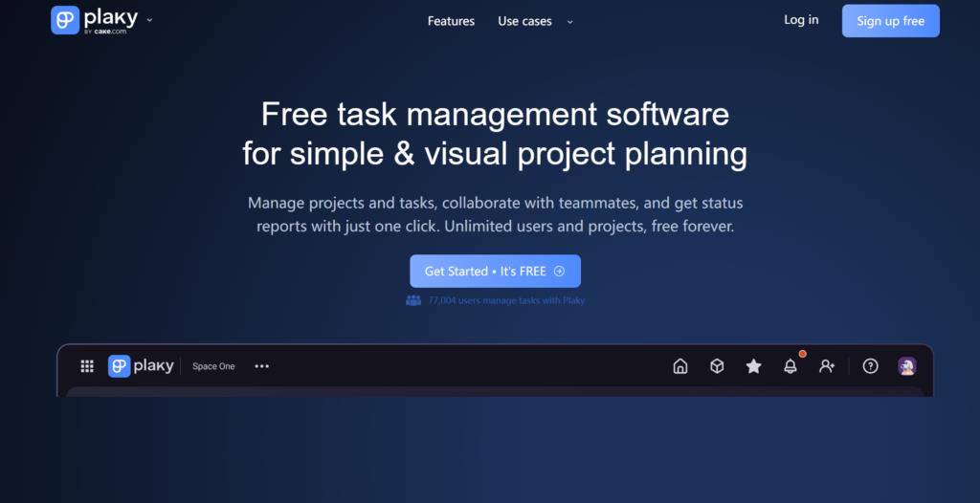
Task: Open Favorites star icon
Action: tap(754, 366)
